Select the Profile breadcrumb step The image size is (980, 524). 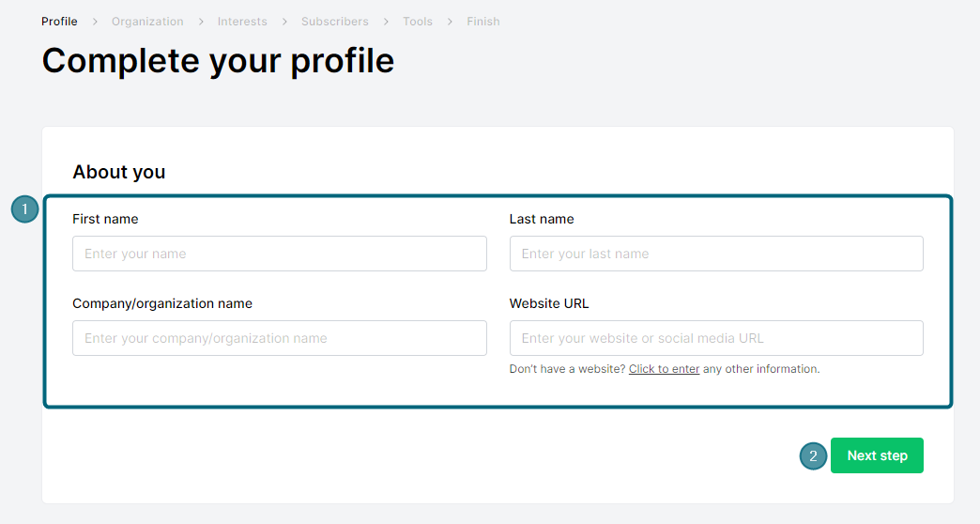59,22
